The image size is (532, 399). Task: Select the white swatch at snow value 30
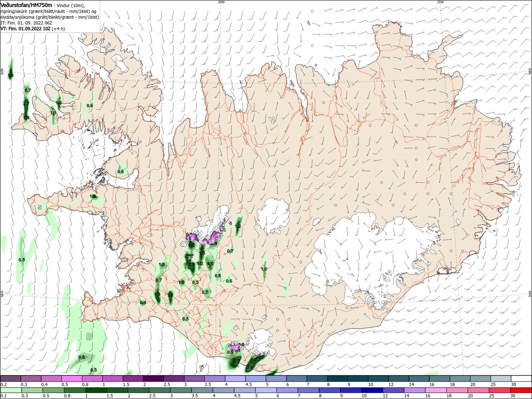tap(521, 379)
